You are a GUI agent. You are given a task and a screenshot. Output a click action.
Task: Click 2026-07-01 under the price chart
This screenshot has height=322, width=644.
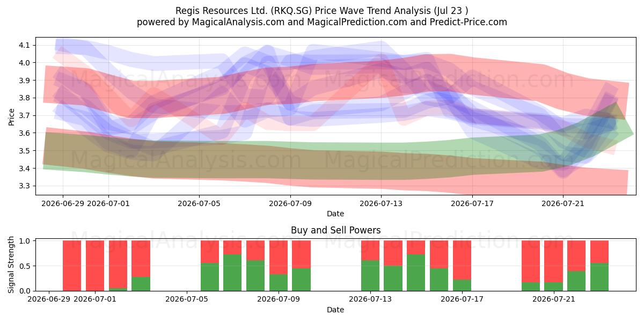(x=108, y=203)
